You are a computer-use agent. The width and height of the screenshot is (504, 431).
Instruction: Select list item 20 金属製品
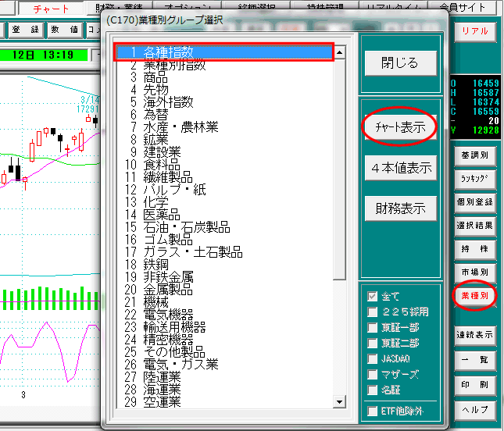(x=224, y=290)
